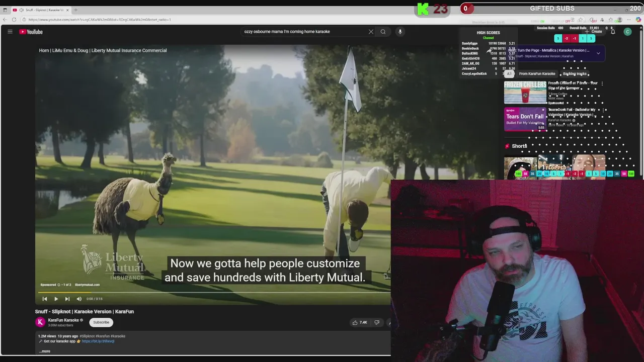Expand description with ...more
This screenshot has width=644, height=362.
coord(44,351)
